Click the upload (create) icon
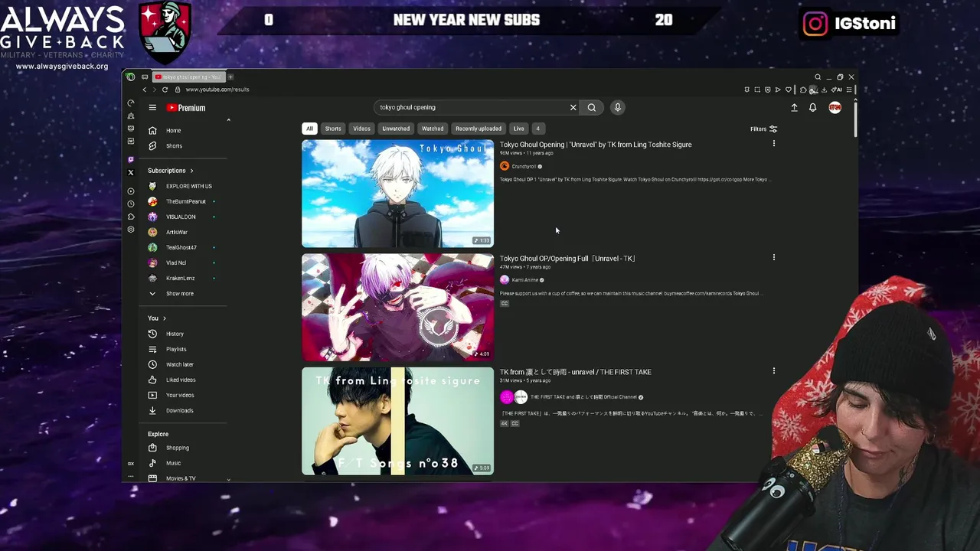Image resolution: width=980 pixels, height=551 pixels. [794, 108]
